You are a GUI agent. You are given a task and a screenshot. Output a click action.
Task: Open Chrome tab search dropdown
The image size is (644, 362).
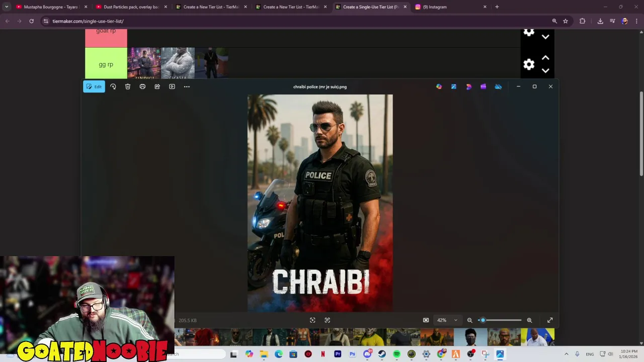[7, 7]
